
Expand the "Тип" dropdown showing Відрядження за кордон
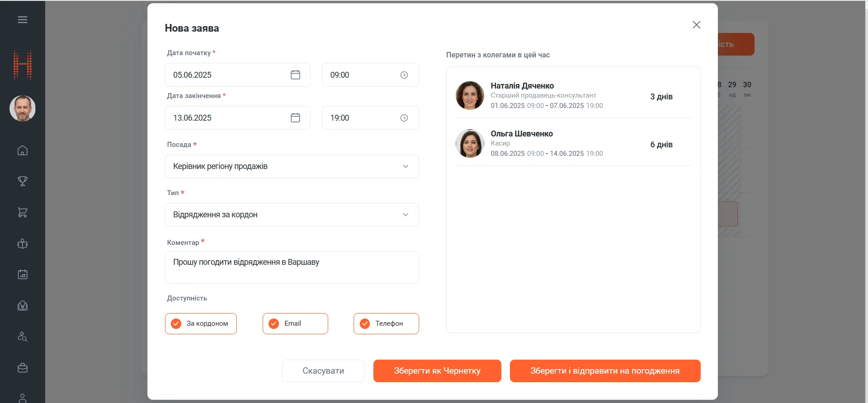coord(292,215)
